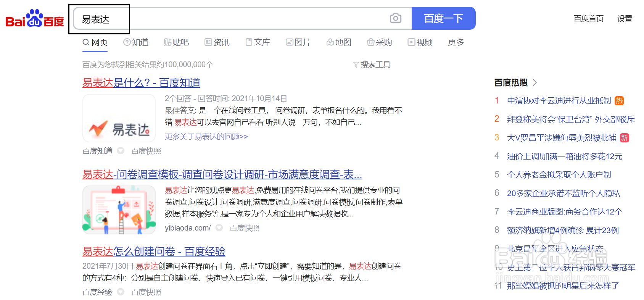Click the dropdown icon beside 百度知道 source

tap(121, 151)
